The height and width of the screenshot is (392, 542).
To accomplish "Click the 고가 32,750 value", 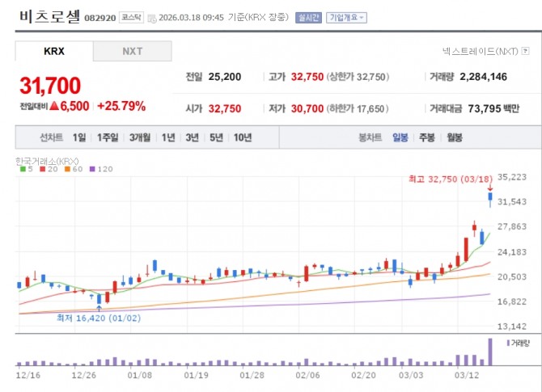I will 307,77.
